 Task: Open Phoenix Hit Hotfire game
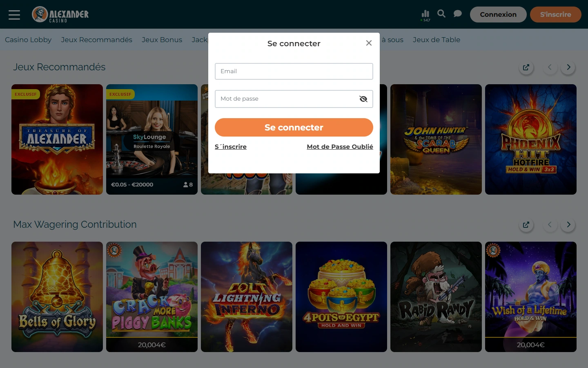pos(531,139)
